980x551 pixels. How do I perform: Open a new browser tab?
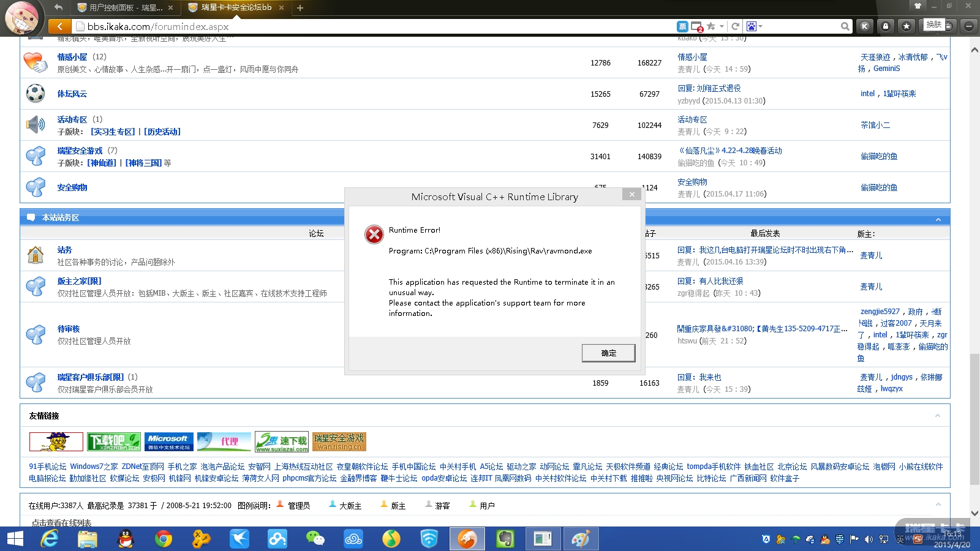[x=300, y=8]
